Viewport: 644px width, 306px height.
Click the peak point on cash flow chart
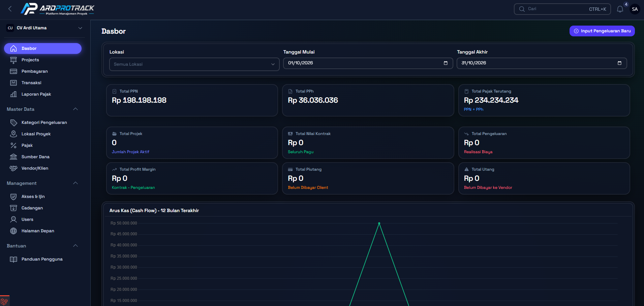point(379,223)
